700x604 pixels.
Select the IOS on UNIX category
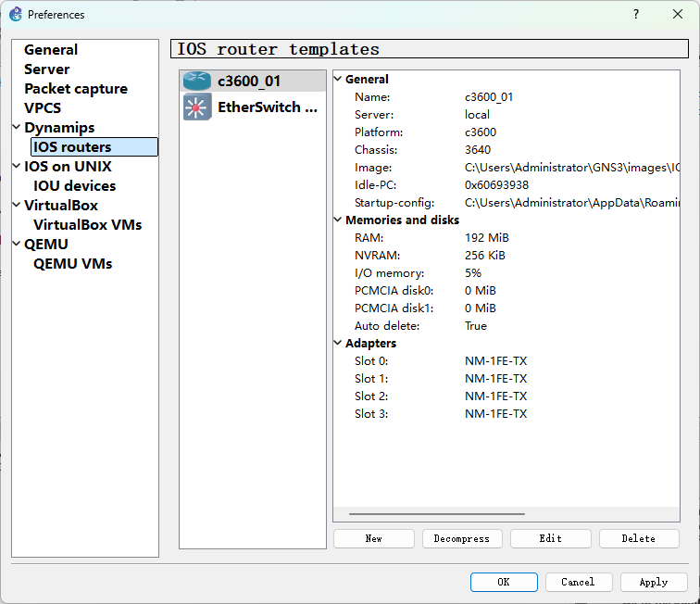coord(68,166)
